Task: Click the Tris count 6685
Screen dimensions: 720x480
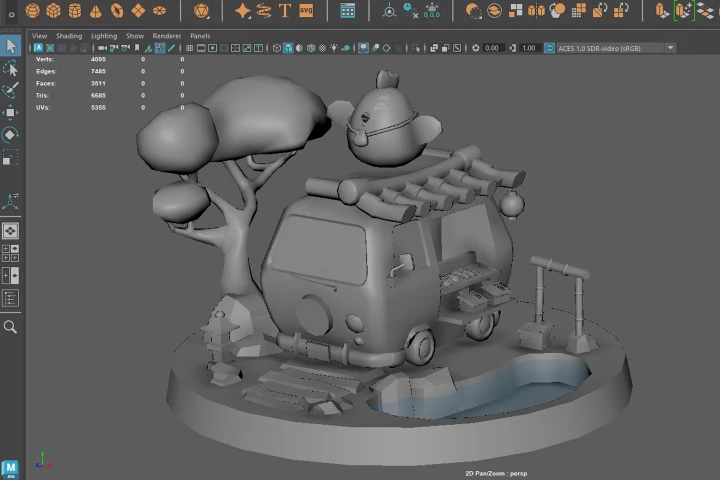Action: click(98, 96)
